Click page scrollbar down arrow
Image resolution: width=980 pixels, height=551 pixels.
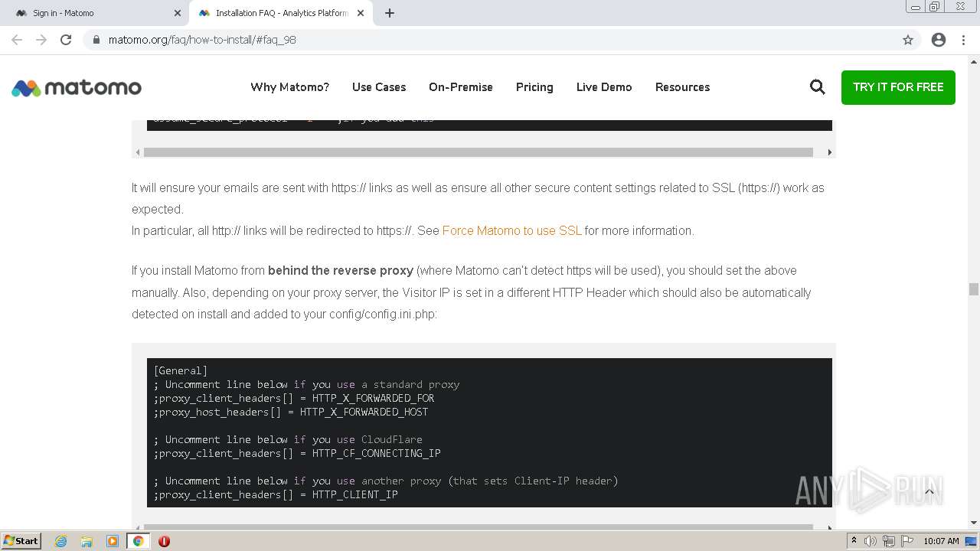[x=973, y=523]
